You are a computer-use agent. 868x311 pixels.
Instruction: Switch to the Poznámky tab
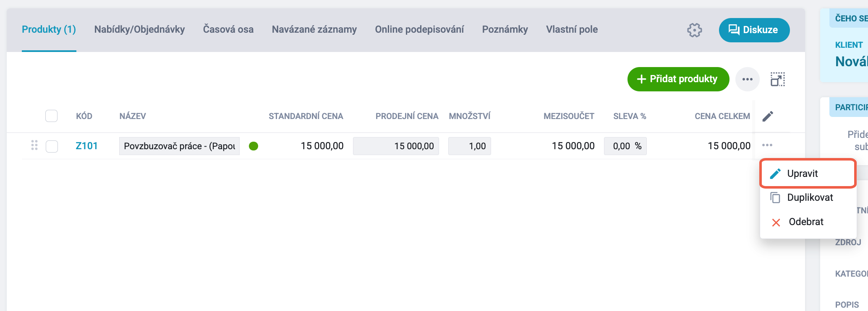click(505, 29)
